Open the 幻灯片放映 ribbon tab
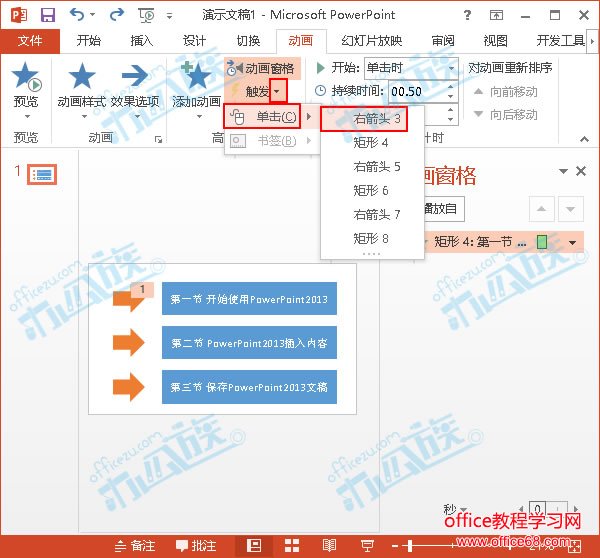This screenshot has height=558, width=600. point(372,41)
